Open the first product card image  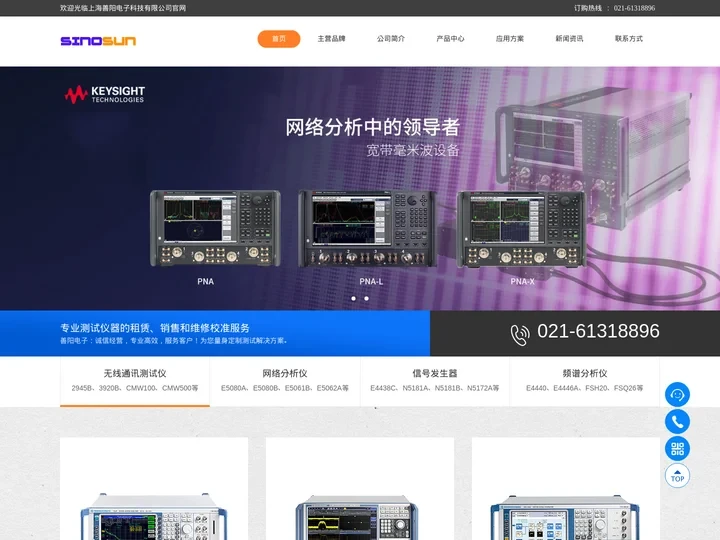[154, 489]
